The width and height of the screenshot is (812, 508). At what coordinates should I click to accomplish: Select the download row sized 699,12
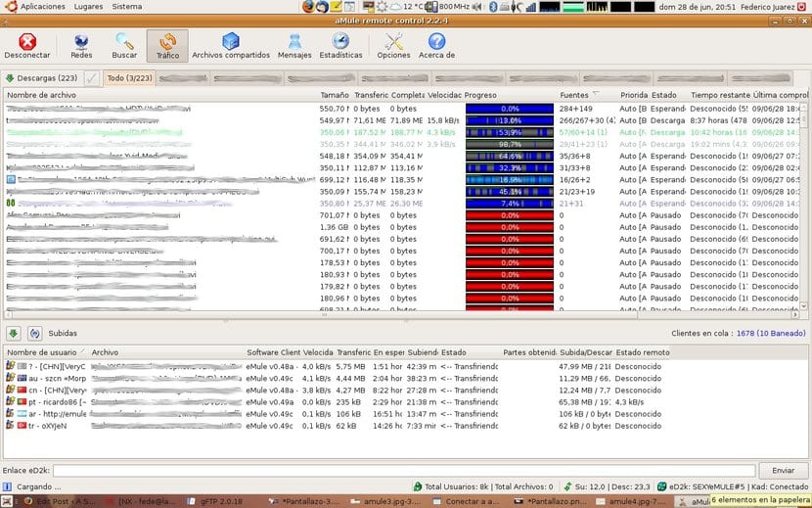(402, 180)
